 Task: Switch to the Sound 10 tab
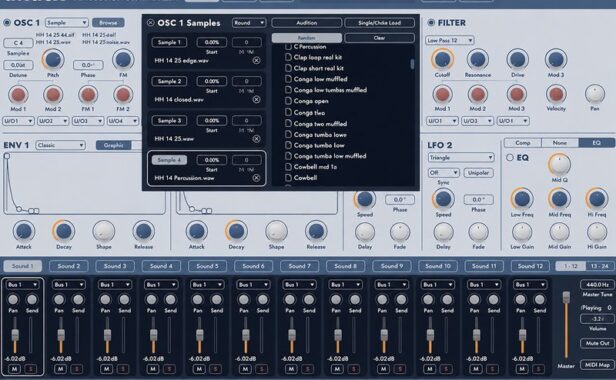438,266
